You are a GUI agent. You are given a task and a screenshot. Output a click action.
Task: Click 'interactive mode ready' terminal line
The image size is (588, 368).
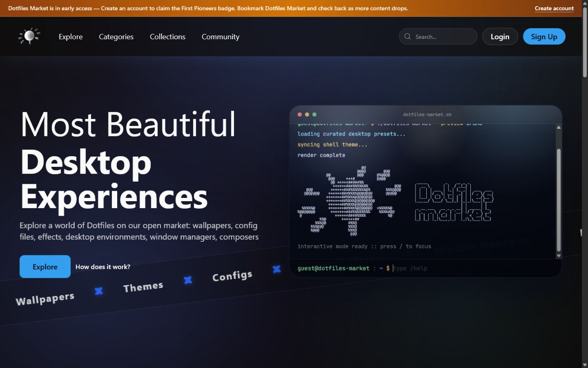[364, 246]
